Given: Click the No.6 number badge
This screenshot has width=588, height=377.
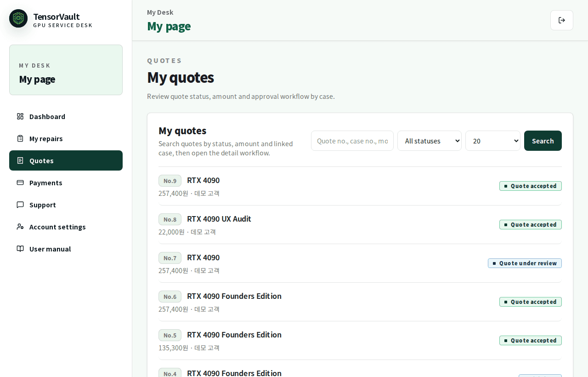Looking at the screenshot, I should 170,297.
